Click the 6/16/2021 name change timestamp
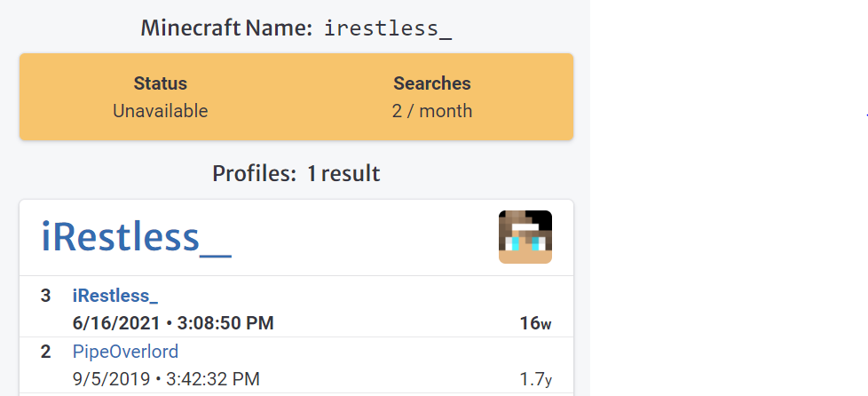The height and width of the screenshot is (396, 868). click(173, 323)
